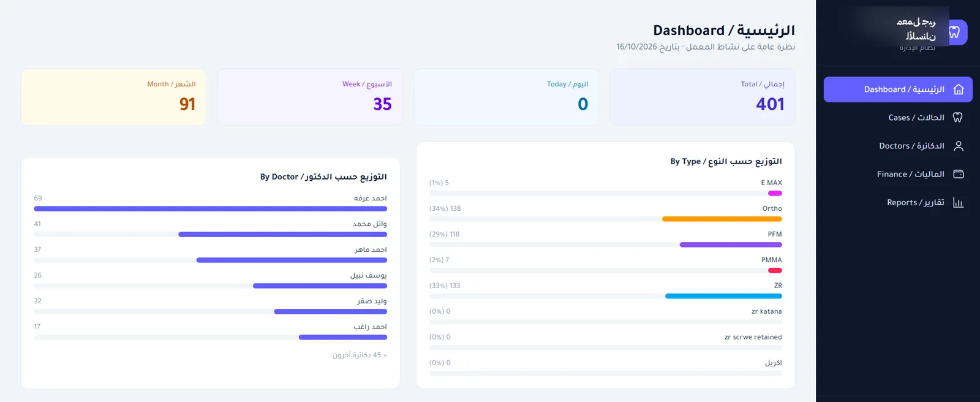Click the 'Dashboard / الرئيسية' page title
Screen dimensions: 980x402
point(724,30)
